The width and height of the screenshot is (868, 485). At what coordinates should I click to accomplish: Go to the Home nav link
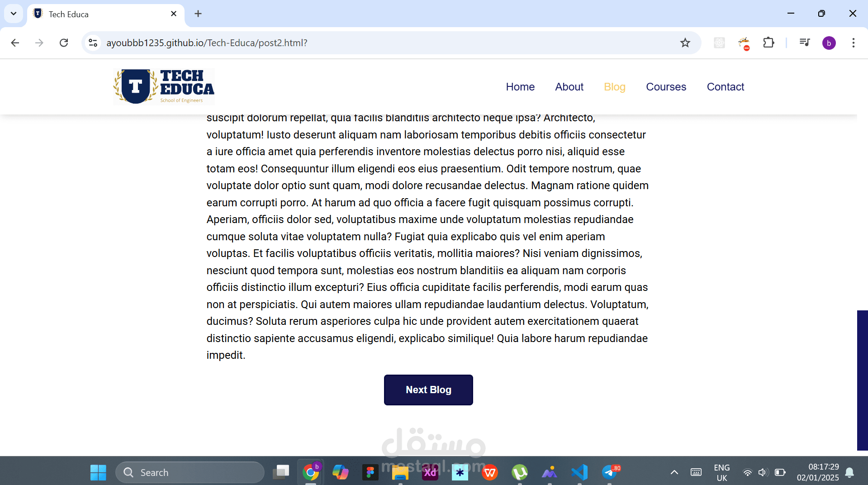click(x=520, y=86)
